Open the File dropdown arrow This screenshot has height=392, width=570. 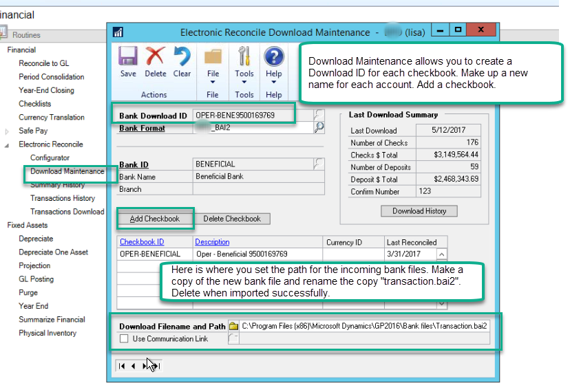(x=213, y=82)
